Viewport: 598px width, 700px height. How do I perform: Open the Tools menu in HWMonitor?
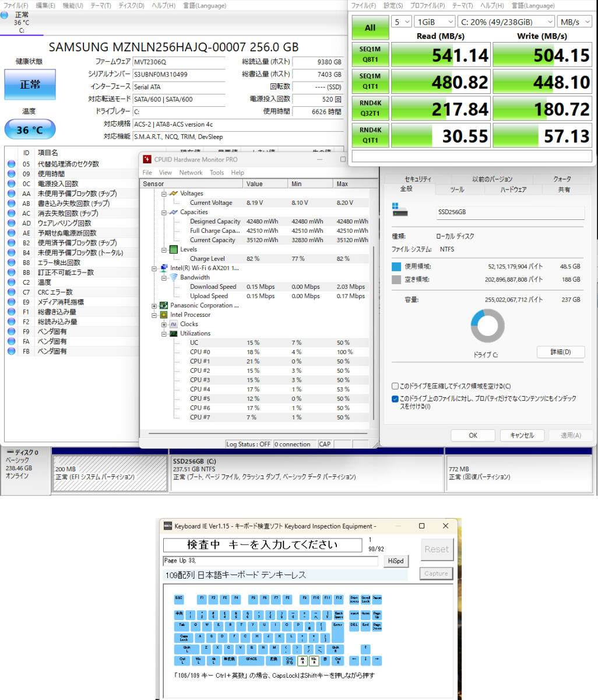(x=217, y=173)
